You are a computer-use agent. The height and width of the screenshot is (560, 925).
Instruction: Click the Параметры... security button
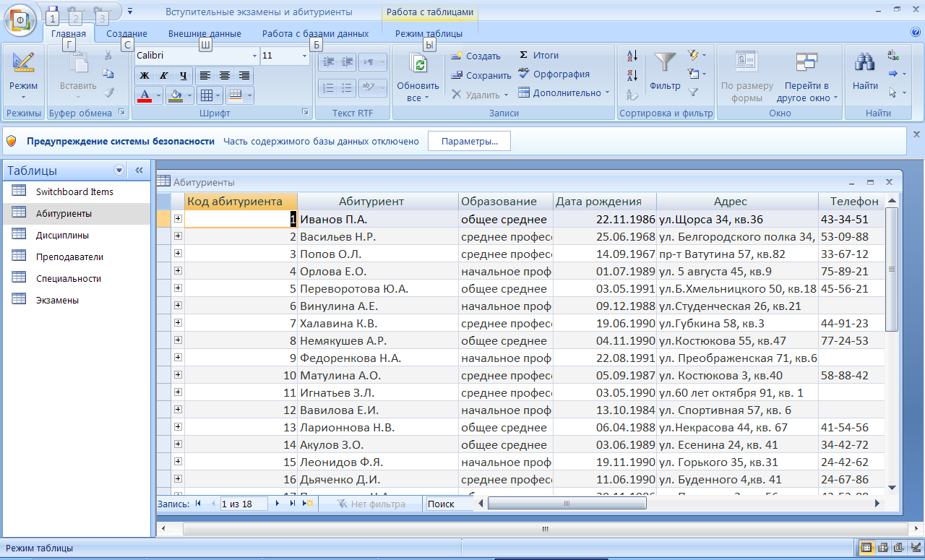tap(469, 142)
